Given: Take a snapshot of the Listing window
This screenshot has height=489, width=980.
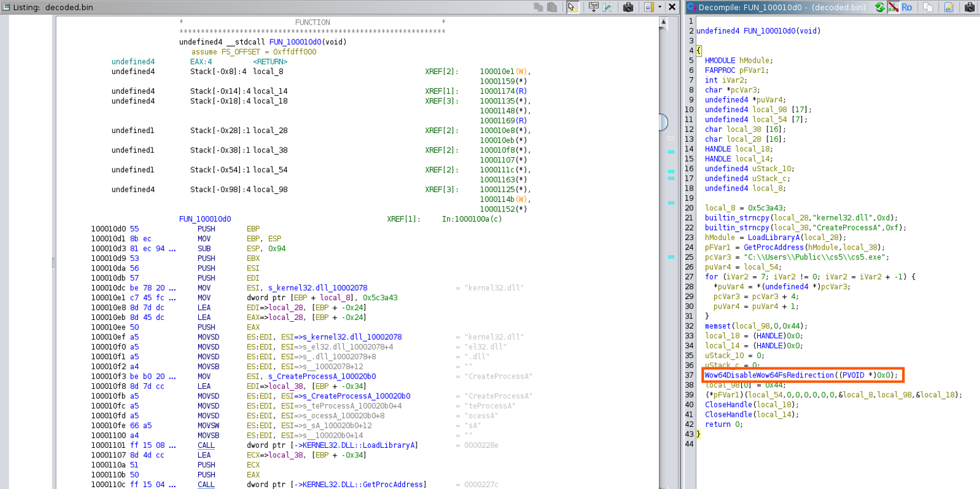Looking at the screenshot, I should pyautogui.click(x=628, y=7).
